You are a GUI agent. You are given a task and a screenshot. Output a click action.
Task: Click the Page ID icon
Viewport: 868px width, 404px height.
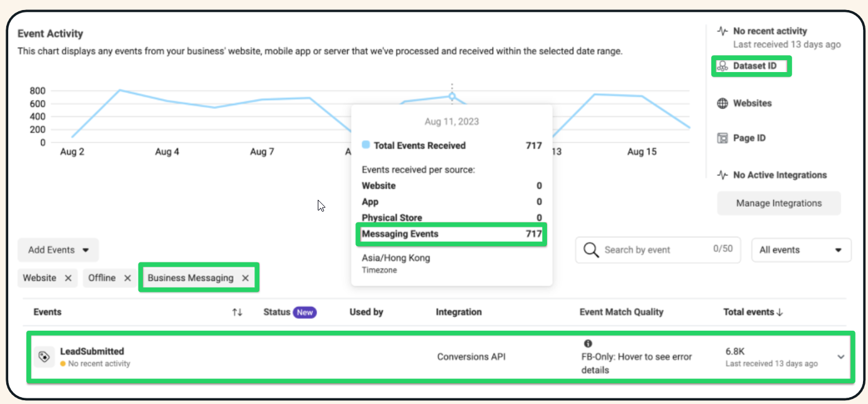coord(722,138)
